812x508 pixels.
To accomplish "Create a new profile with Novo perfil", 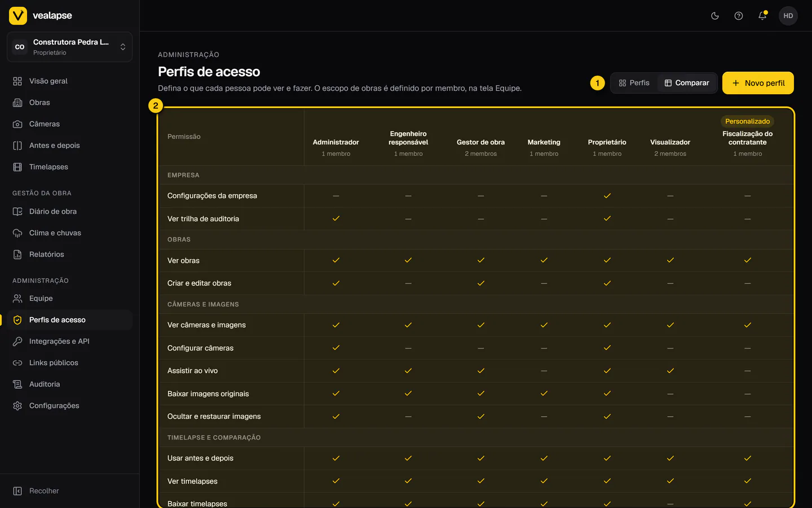I will 758,83.
